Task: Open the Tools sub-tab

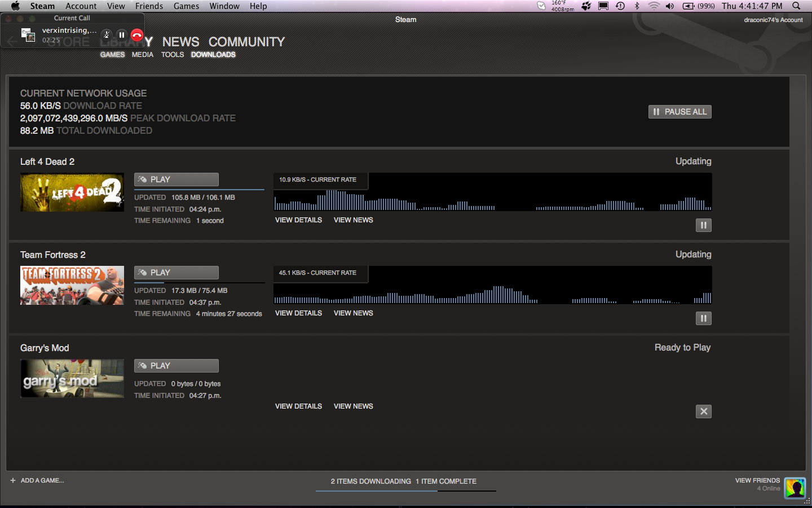Action: [173, 55]
